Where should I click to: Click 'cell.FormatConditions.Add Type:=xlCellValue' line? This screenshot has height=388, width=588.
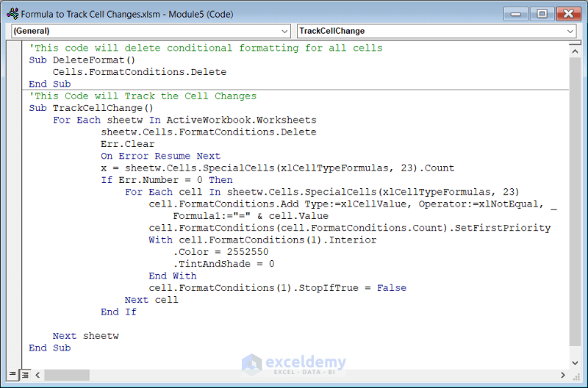(x=353, y=204)
